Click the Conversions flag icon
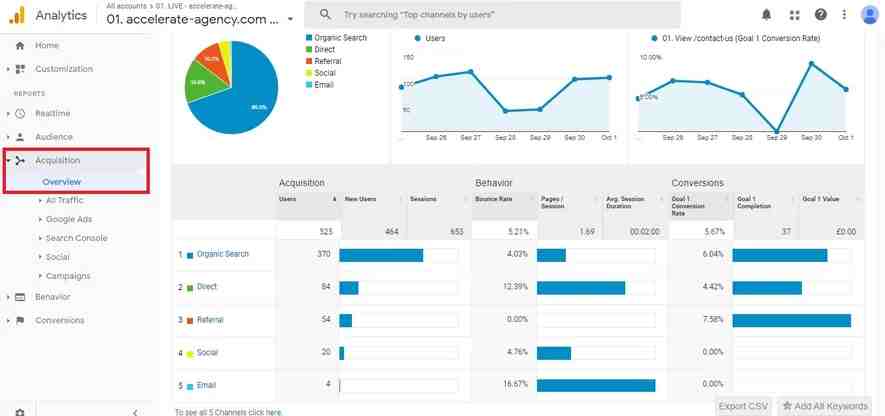Viewport: 885px width, 416px height. (x=20, y=321)
